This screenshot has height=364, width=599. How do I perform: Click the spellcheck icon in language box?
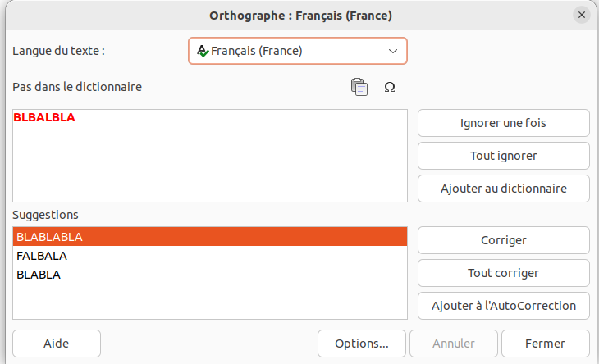click(x=203, y=51)
